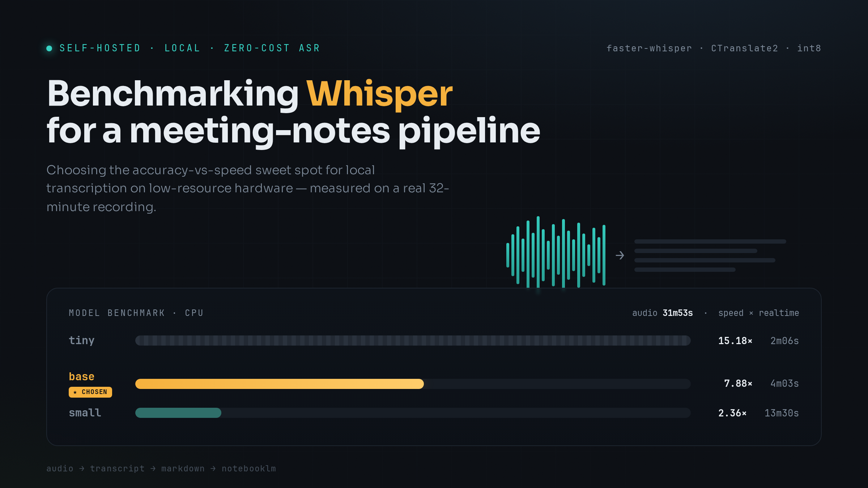Click the teal status dot before SELF-HOSTED
Image resolution: width=868 pixels, height=488 pixels.
tap(49, 48)
